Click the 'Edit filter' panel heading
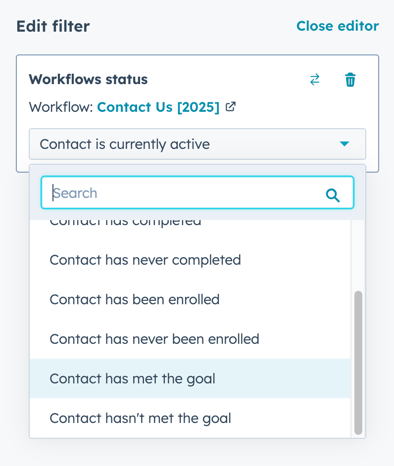This screenshot has height=466, width=394. click(53, 26)
